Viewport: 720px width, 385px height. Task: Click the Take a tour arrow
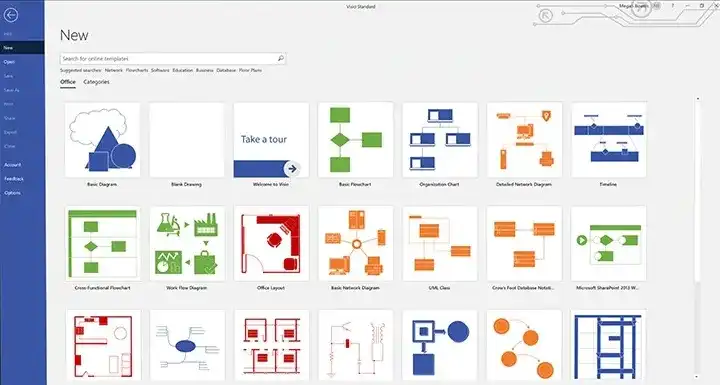tap(292, 169)
